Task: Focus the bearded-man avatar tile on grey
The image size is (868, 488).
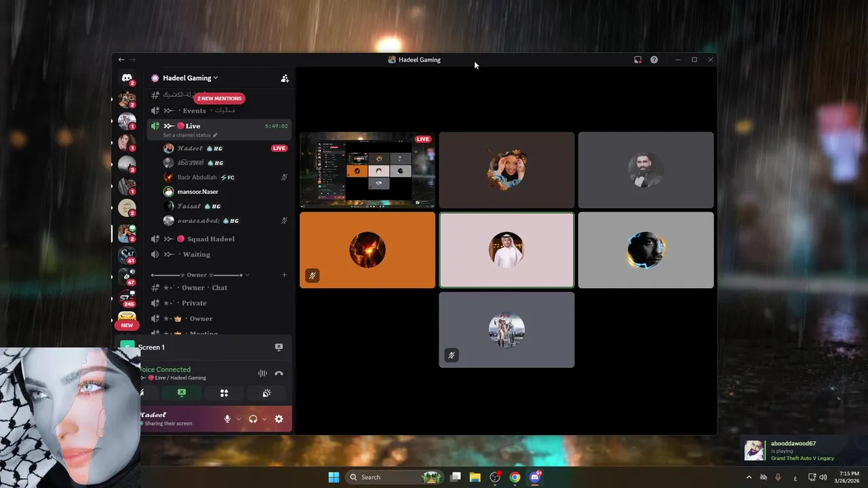Action: (646, 170)
